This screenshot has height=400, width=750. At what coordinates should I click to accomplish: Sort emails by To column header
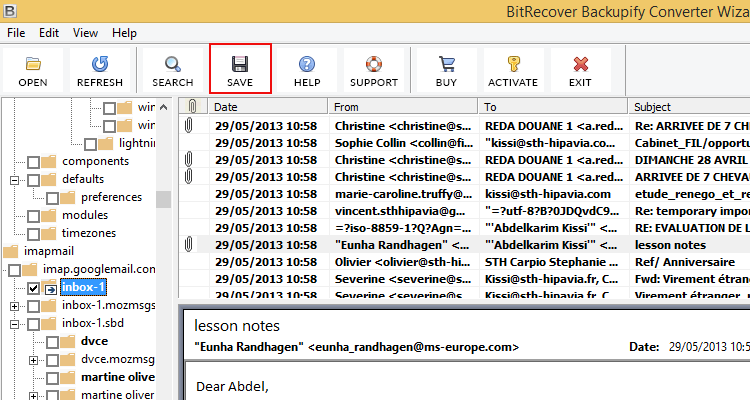(553, 106)
